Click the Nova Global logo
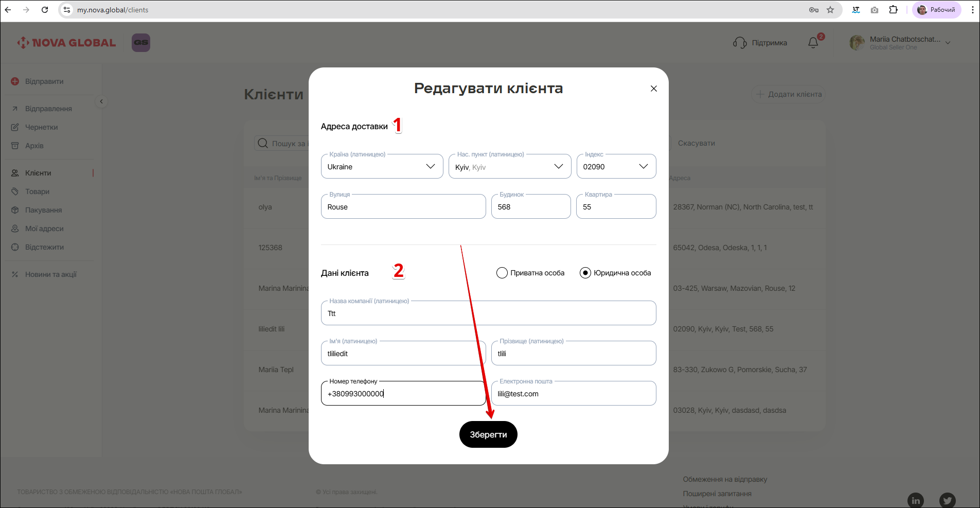The height and width of the screenshot is (508, 980). click(66, 43)
